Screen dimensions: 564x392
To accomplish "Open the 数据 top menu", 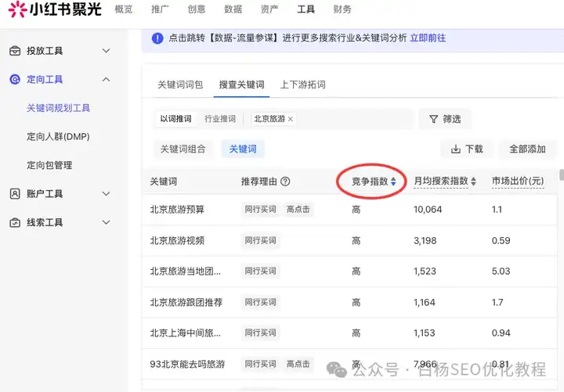I will tap(233, 9).
